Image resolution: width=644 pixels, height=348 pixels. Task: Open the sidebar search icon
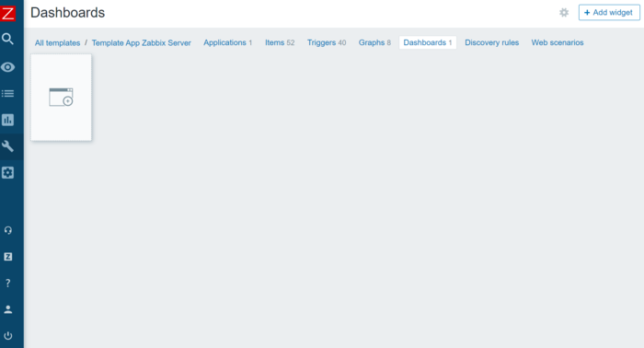click(7, 39)
